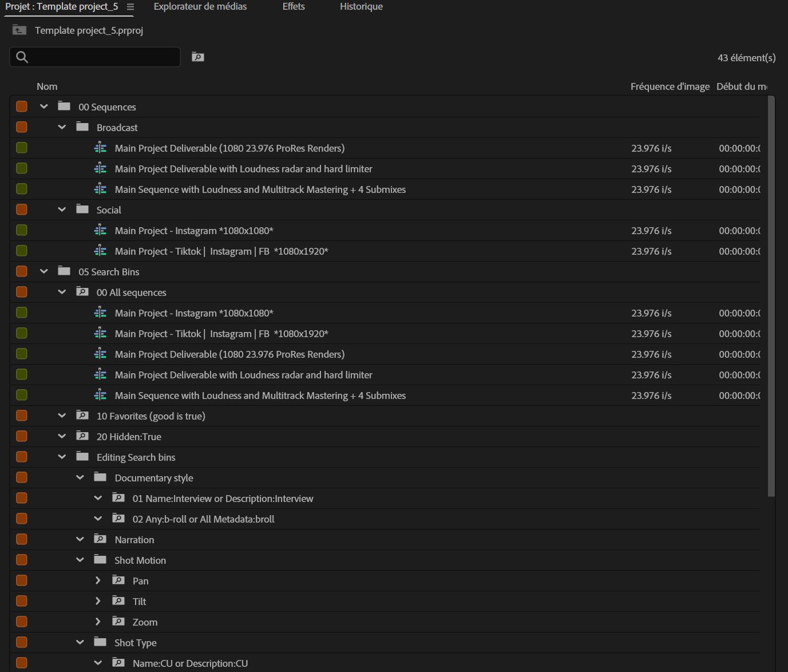Select Main Sequence with Loudness and Multitrack Mastering in Broadcast
Viewport: 788px width, 672px height.
[x=260, y=189]
